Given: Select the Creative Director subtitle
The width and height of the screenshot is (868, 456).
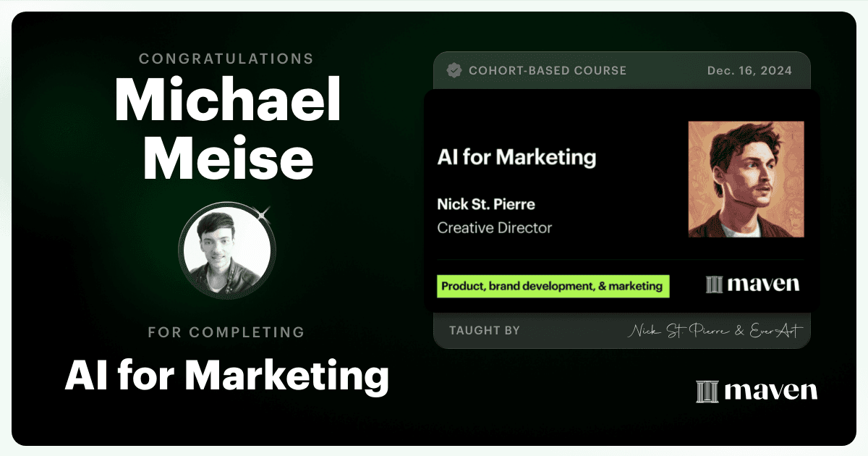Looking at the screenshot, I should pos(494,228).
